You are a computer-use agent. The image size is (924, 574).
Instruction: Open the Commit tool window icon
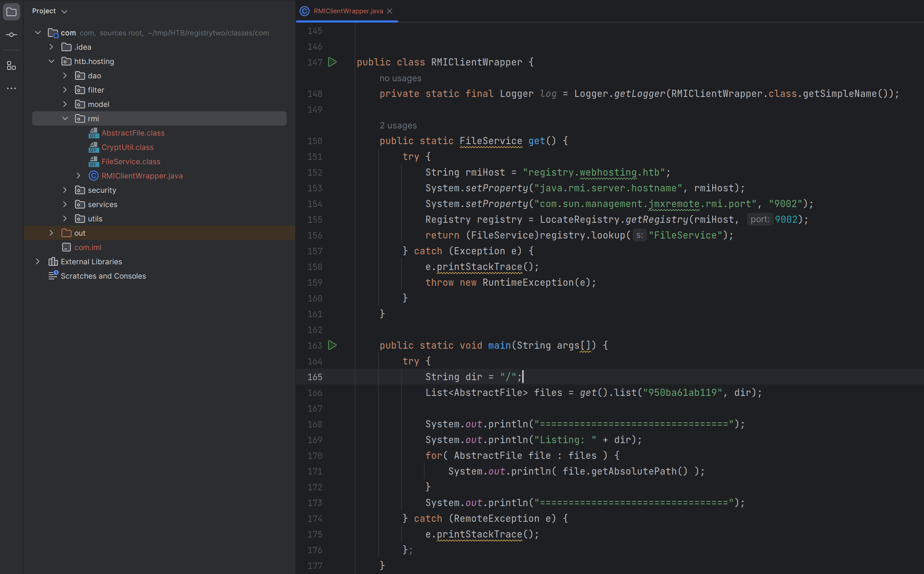[x=11, y=35]
